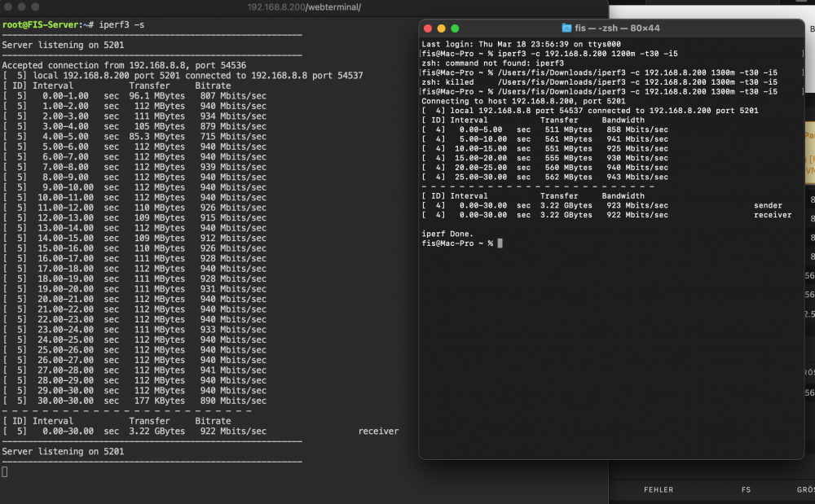Click the 23.00-24.00 sec row with 933 Mbits/sec

(134, 330)
